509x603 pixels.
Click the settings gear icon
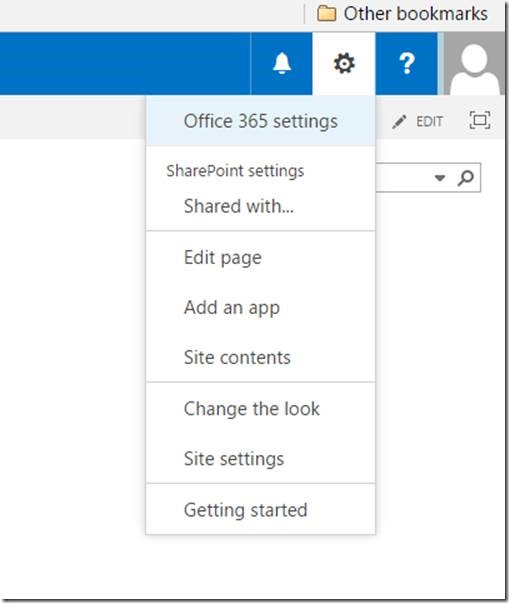pos(344,63)
